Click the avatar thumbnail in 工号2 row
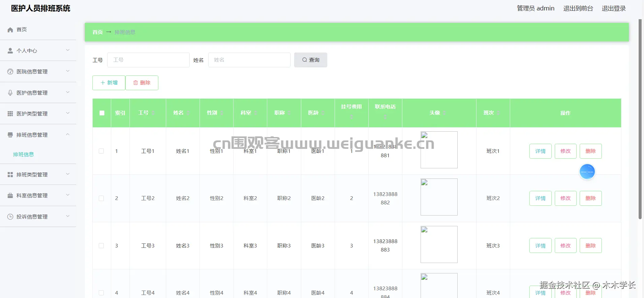The height and width of the screenshot is (298, 644). click(439, 197)
